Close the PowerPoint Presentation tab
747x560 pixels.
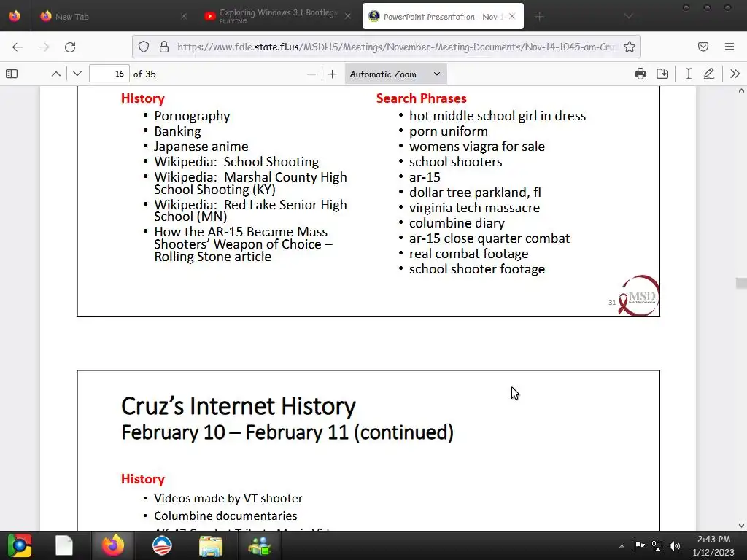[x=512, y=16]
